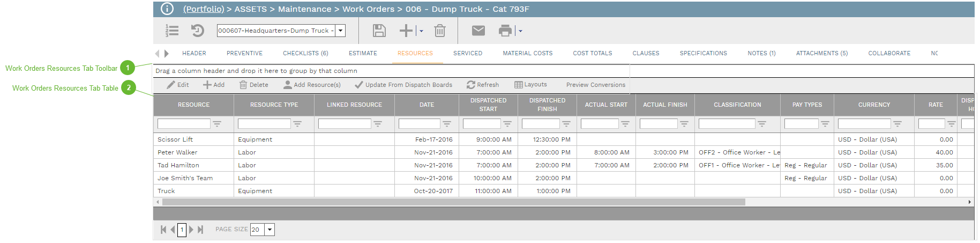This screenshot has height=243, width=980.
Task: Click the Portfolio breadcrumb link
Action: pyautogui.click(x=204, y=9)
